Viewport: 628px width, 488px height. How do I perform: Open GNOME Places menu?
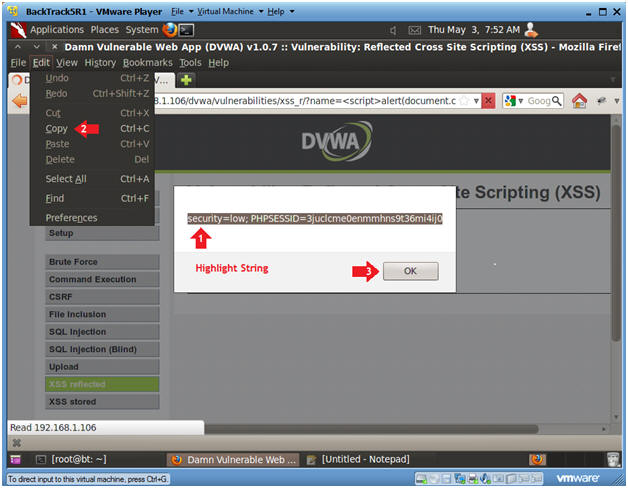pos(105,30)
